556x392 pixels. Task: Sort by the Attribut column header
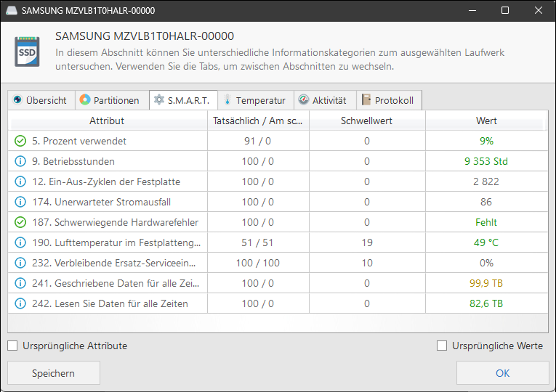point(107,121)
